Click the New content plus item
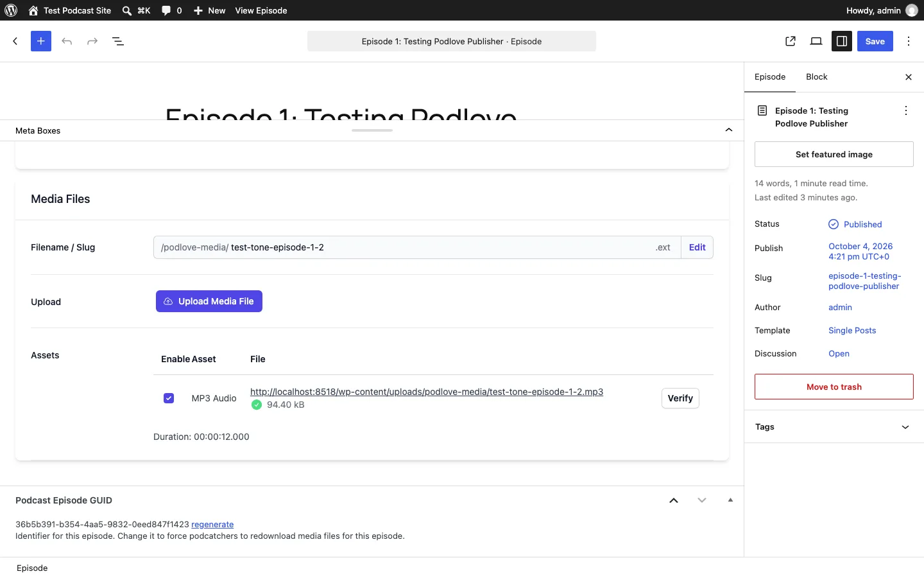Image resolution: width=924 pixels, height=578 pixels. (210, 10)
